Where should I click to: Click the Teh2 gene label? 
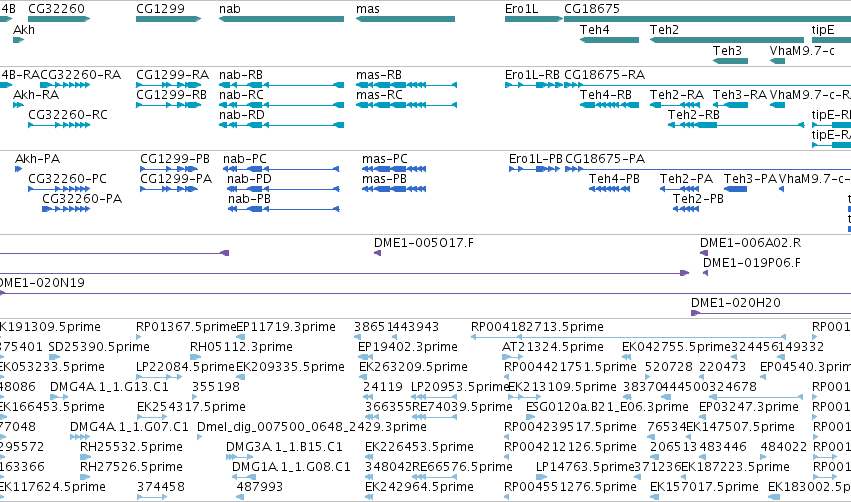(664, 29)
